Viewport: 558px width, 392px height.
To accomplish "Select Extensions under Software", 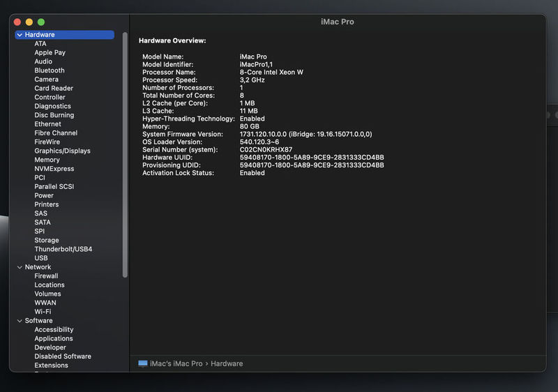I will 51,365.
